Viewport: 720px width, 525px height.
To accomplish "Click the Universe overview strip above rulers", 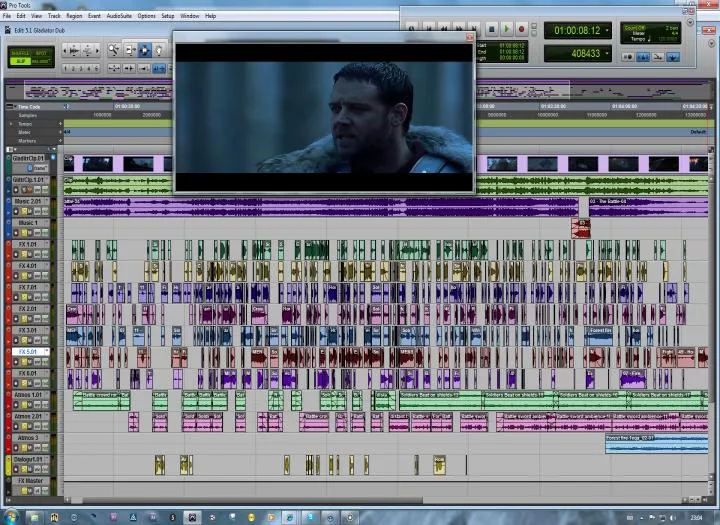I will click(358, 90).
